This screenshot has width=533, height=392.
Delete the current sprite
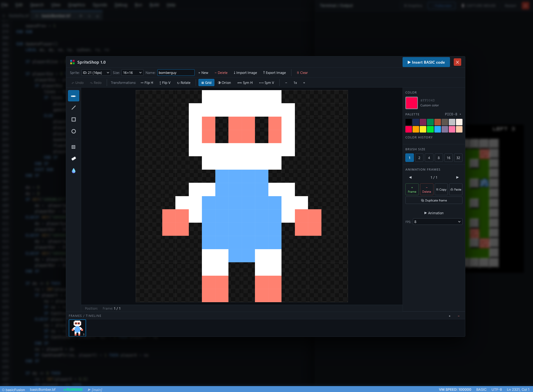(x=221, y=73)
